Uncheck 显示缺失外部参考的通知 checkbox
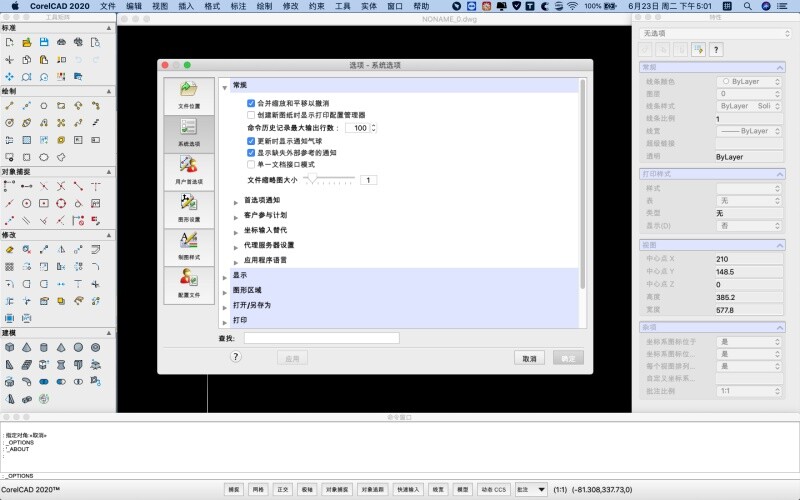Screen dimensions: 800x500 pyautogui.click(x=251, y=153)
